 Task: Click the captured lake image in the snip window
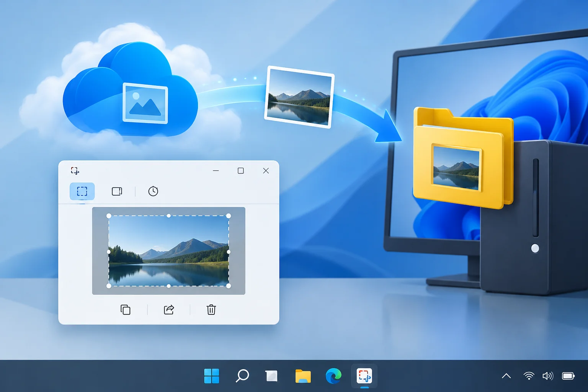pos(169,251)
